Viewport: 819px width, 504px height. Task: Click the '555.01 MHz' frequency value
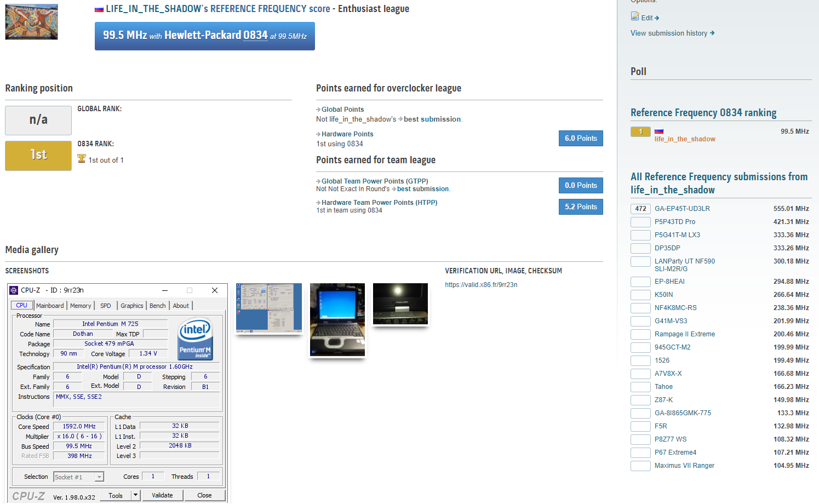[x=791, y=209]
